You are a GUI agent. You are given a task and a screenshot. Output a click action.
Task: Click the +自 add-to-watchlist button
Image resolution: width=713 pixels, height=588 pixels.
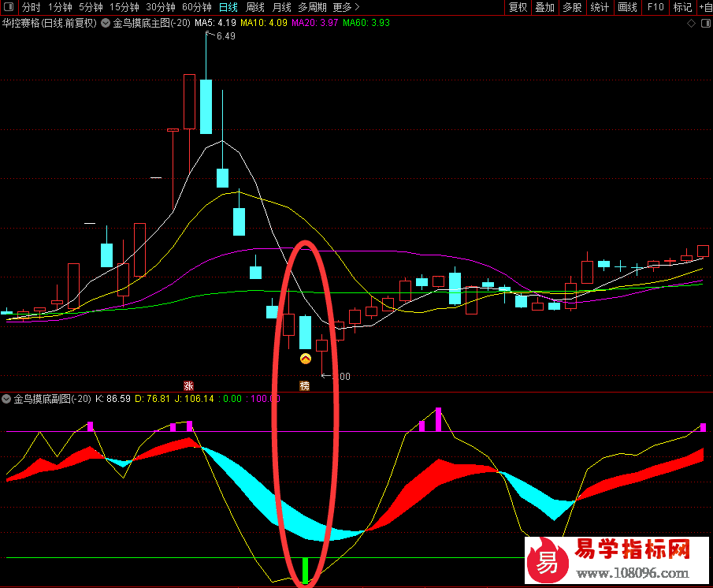click(705, 7)
